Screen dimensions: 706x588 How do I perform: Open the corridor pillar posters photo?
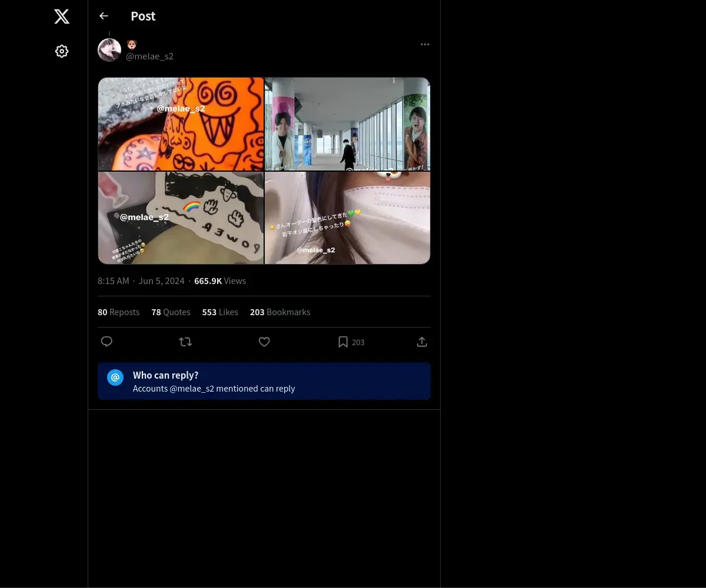click(x=347, y=124)
